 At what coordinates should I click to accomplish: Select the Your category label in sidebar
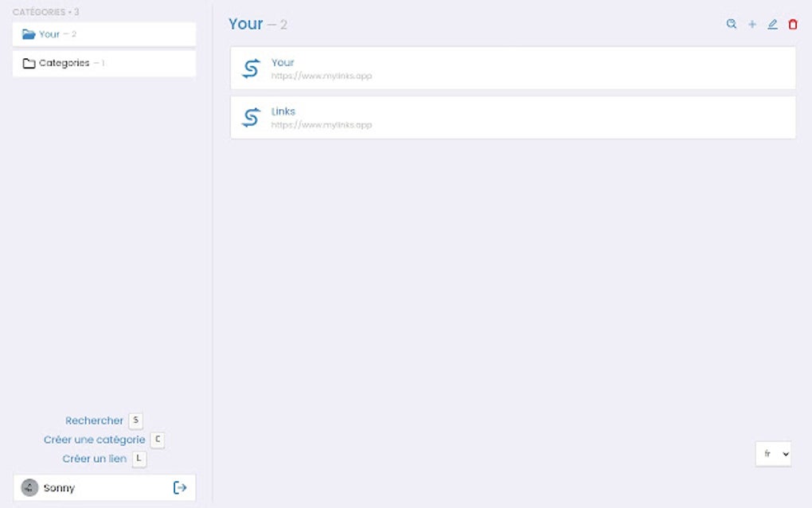(x=49, y=34)
